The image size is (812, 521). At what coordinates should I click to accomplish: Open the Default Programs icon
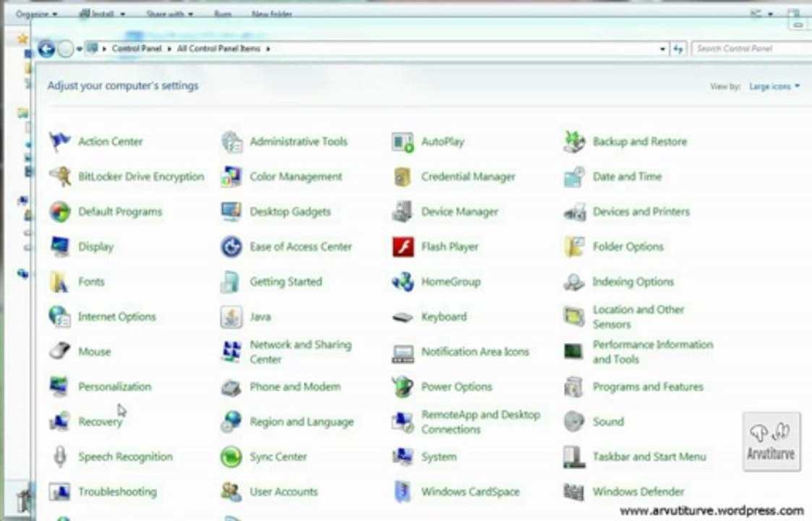point(59,211)
